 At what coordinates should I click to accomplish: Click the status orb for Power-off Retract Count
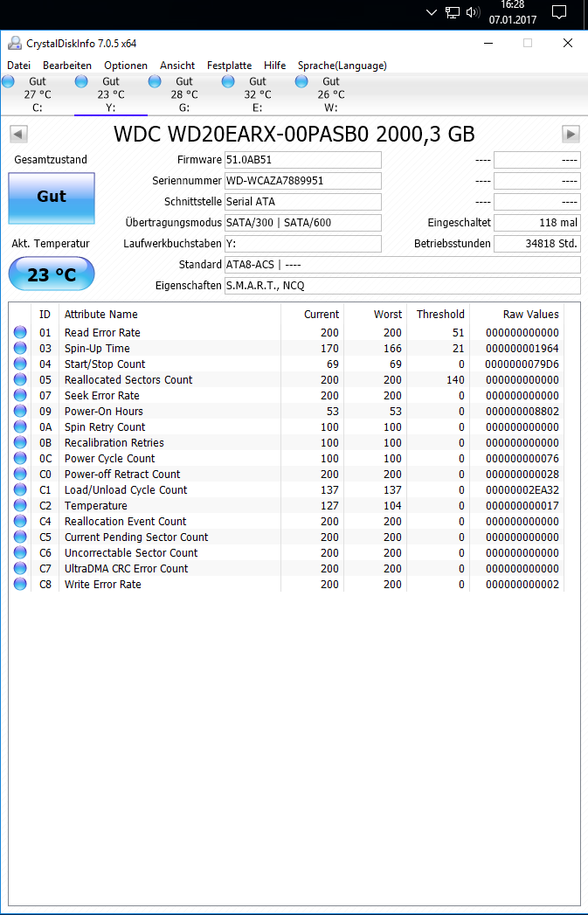(20, 475)
